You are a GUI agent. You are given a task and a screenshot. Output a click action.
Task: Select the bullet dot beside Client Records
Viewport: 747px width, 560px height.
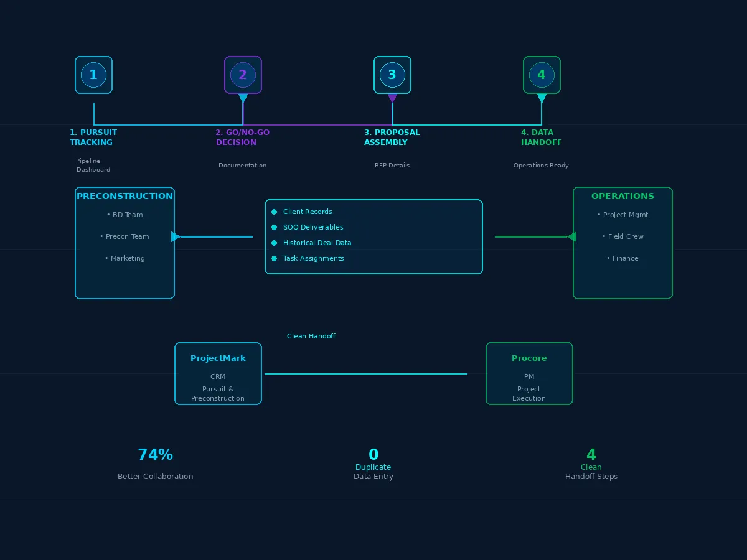(x=274, y=212)
